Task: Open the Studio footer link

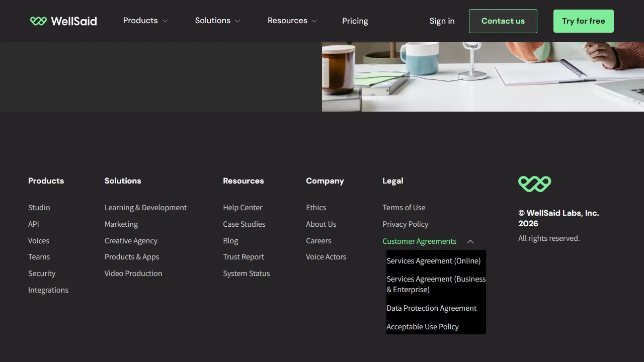Action: (39, 208)
